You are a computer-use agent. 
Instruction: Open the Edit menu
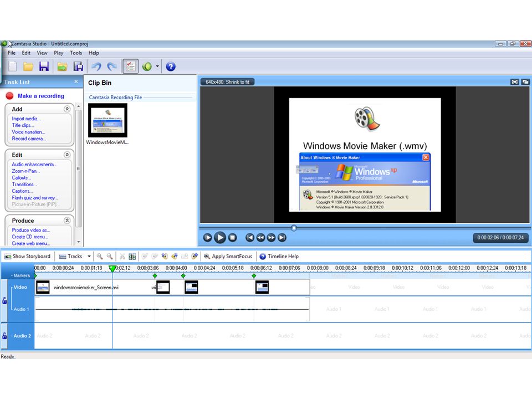(26, 53)
